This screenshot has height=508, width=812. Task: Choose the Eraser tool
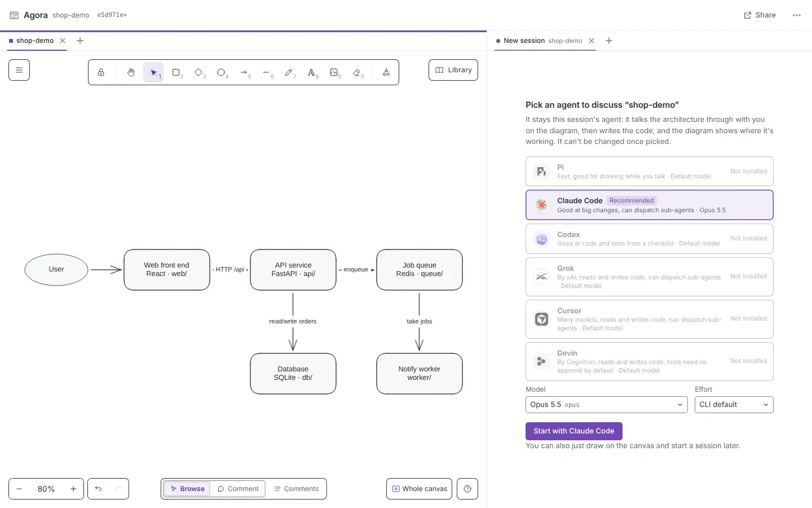tap(356, 72)
